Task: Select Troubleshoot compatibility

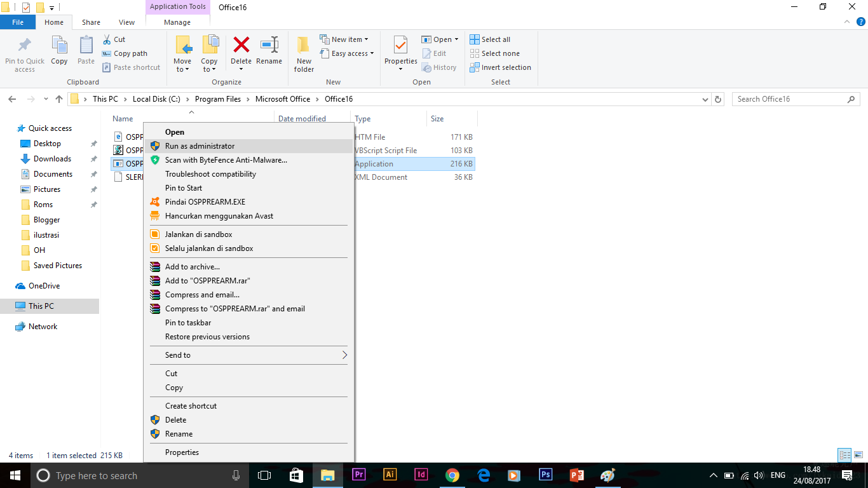Action: [x=248, y=174]
